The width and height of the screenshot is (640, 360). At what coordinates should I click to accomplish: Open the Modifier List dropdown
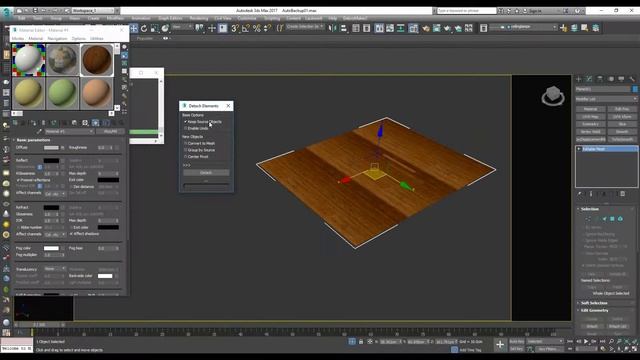point(606,99)
